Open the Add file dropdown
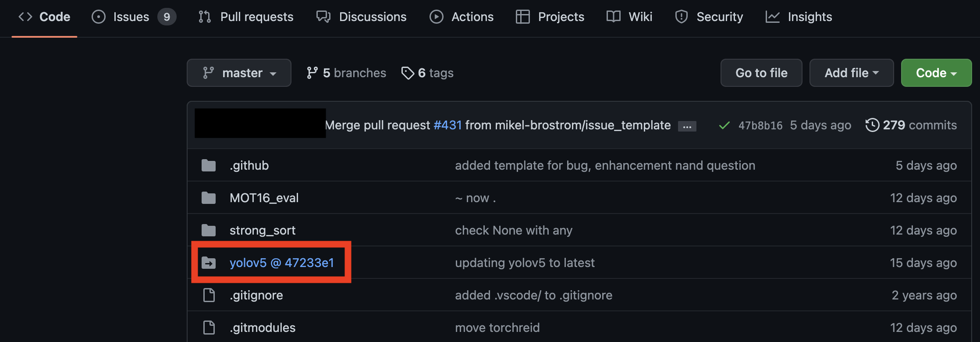980x342 pixels. tap(851, 73)
